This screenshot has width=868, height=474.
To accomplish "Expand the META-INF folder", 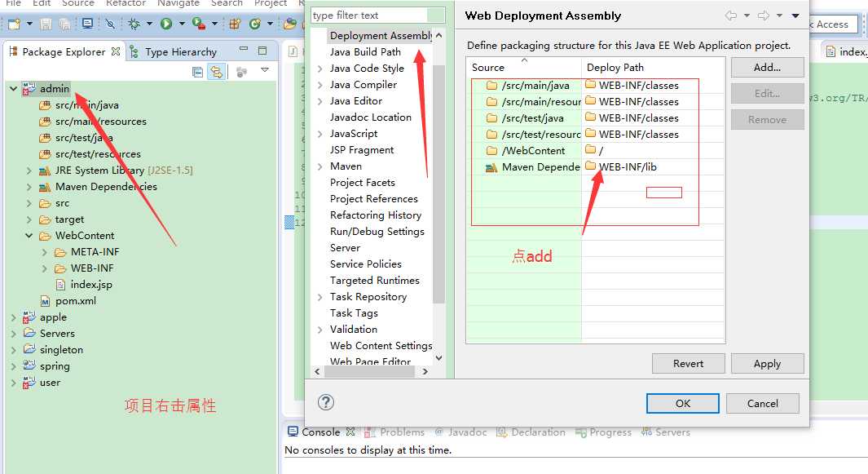I will [x=44, y=252].
